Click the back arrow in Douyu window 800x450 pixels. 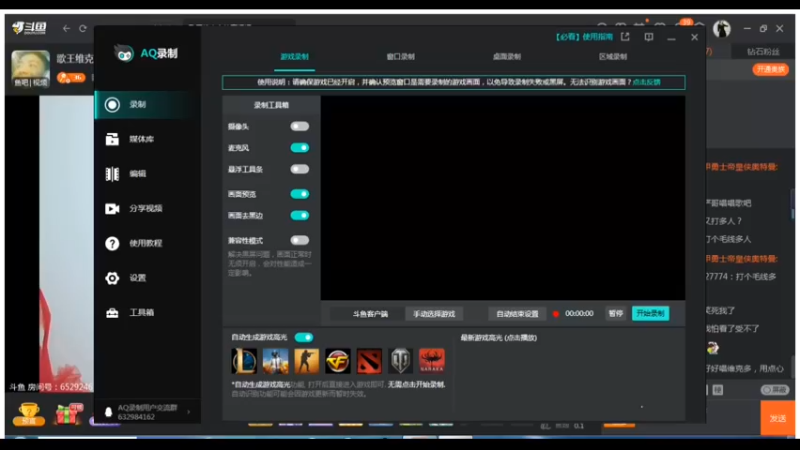point(66,29)
